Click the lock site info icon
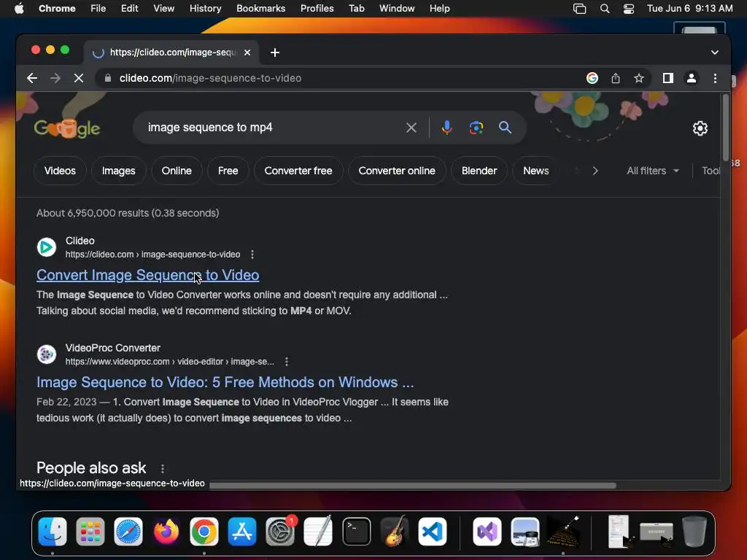The width and height of the screenshot is (747, 560). pyautogui.click(x=108, y=78)
